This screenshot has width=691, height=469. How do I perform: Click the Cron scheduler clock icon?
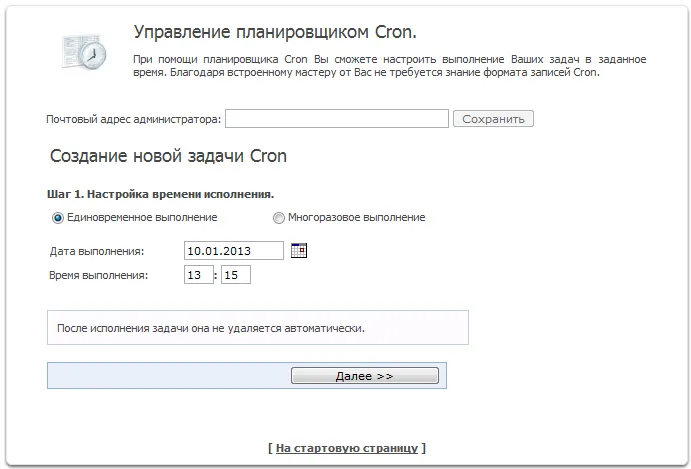pos(85,51)
